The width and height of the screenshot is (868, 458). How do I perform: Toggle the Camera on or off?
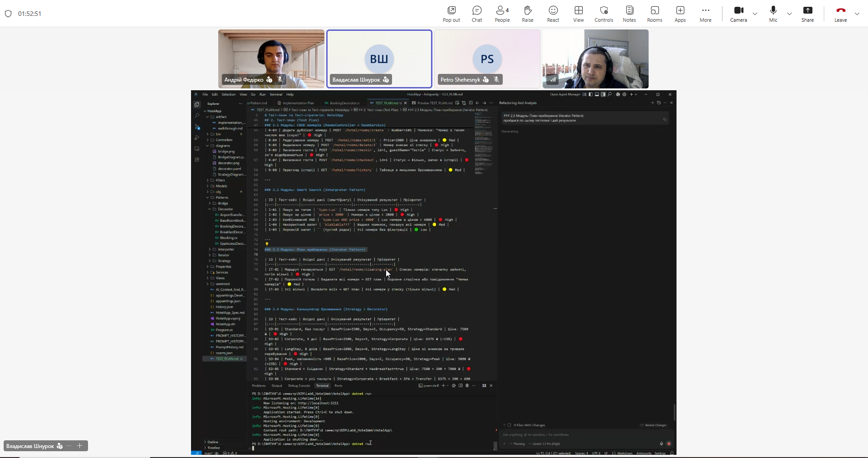coord(738,14)
